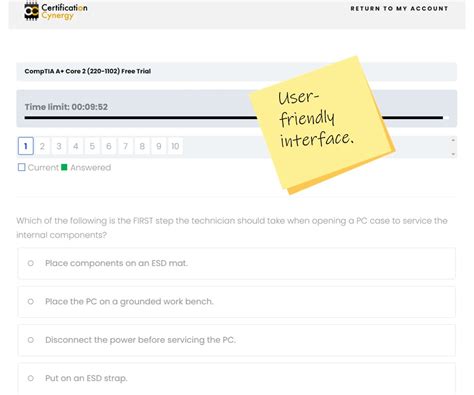Image resolution: width=474 pixels, height=395 pixels.
Task: Click the question navigator scroll up arrow
Action: [x=453, y=140]
